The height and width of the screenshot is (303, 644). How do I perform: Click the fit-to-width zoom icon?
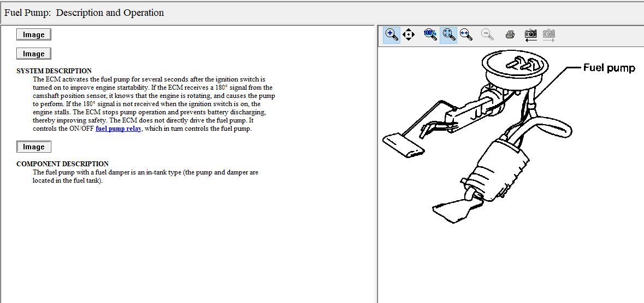click(x=466, y=35)
